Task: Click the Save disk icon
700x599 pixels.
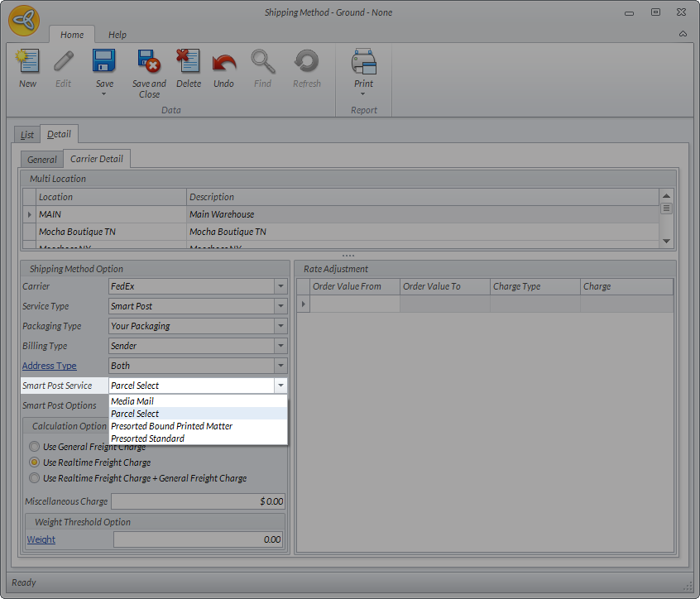Action: click(104, 63)
